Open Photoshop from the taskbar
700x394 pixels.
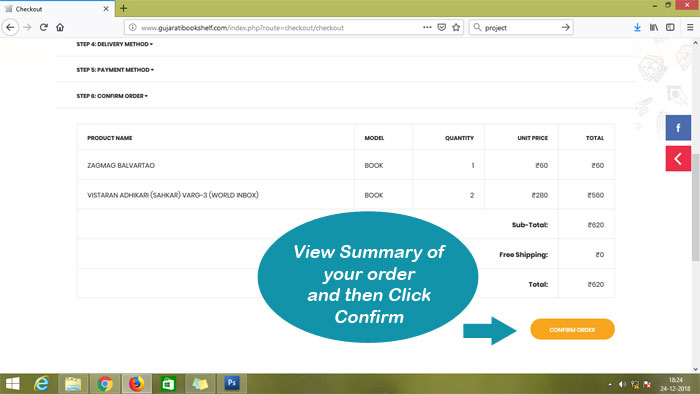[232, 383]
